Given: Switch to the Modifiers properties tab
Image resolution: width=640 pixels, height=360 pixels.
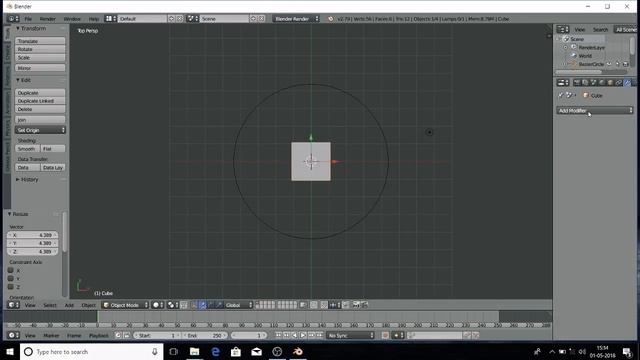Looking at the screenshot, I should tap(628, 82).
